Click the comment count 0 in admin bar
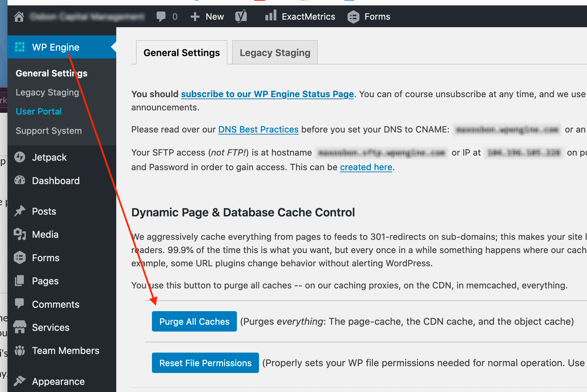This screenshot has width=587, height=392. (175, 17)
